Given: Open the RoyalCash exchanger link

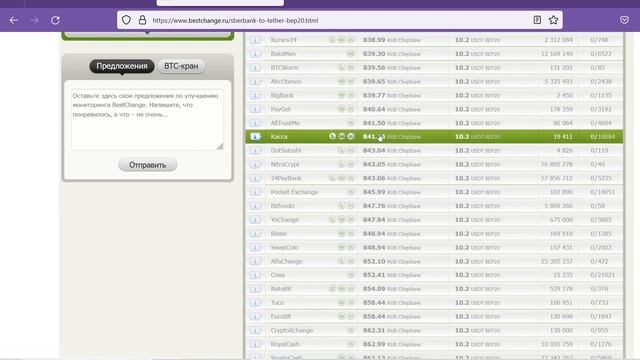Looking at the screenshot, I should 285,344.
